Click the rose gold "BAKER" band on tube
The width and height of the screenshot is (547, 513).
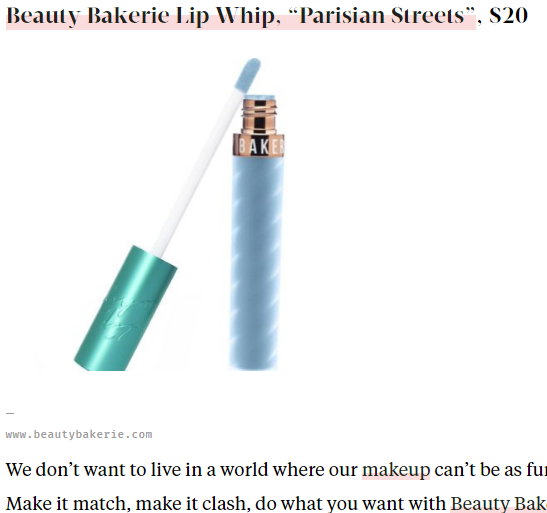tap(258, 146)
